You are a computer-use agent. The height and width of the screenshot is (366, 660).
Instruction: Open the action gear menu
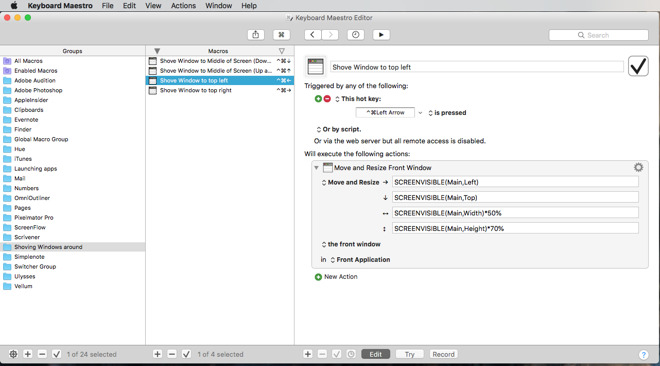639,167
